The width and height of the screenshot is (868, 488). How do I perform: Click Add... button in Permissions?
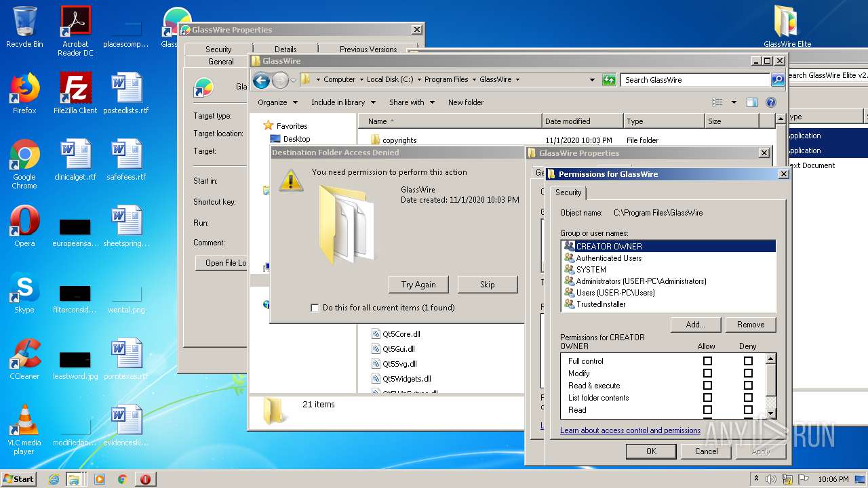(695, 325)
